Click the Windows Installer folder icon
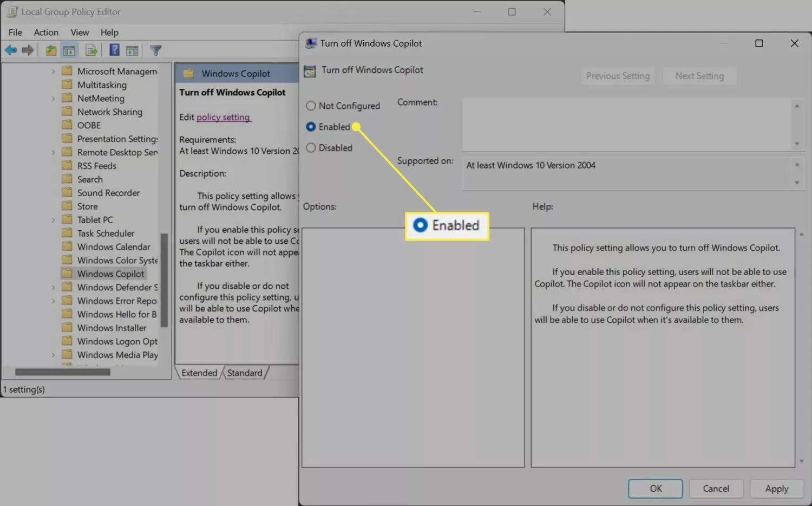The width and height of the screenshot is (812, 506). click(67, 328)
